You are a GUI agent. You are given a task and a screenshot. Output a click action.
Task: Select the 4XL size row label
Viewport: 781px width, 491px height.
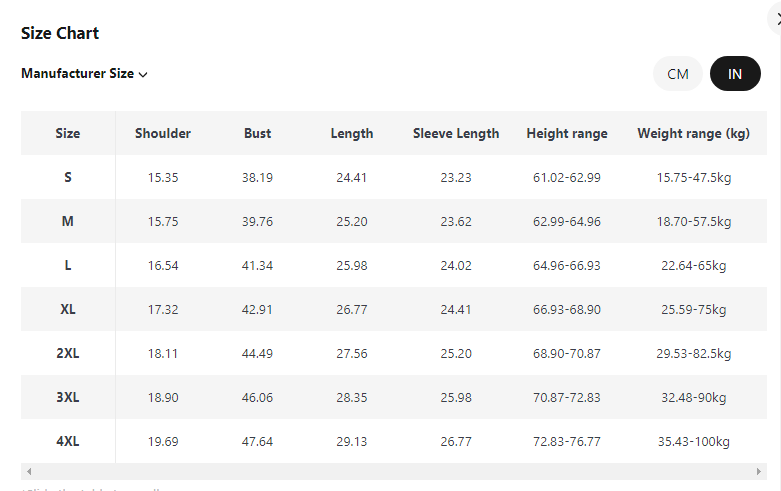pos(68,441)
